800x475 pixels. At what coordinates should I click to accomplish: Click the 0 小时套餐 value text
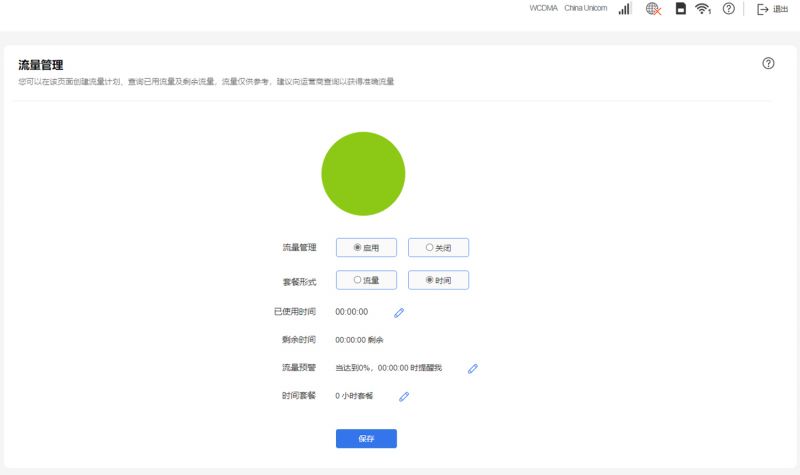[x=354, y=396]
